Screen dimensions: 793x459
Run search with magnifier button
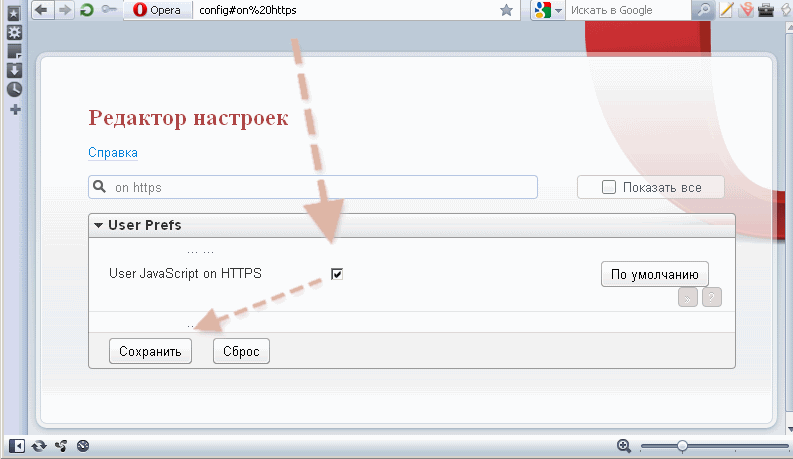point(703,10)
